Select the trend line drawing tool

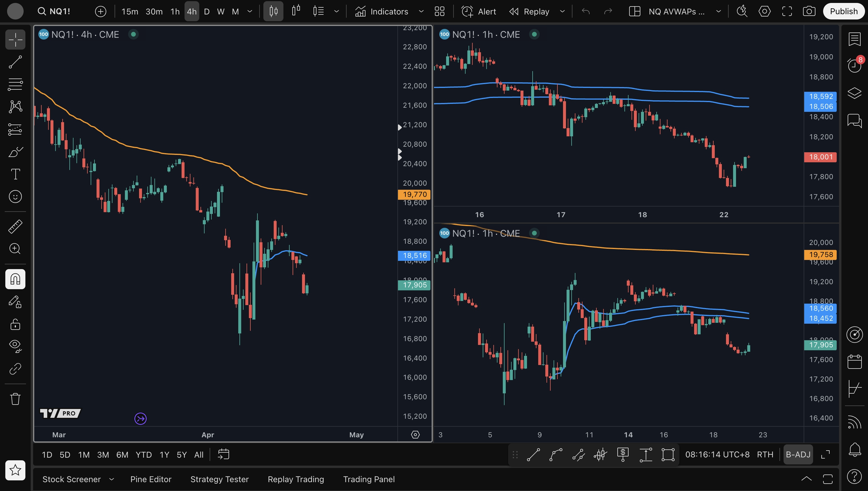tap(15, 62)
